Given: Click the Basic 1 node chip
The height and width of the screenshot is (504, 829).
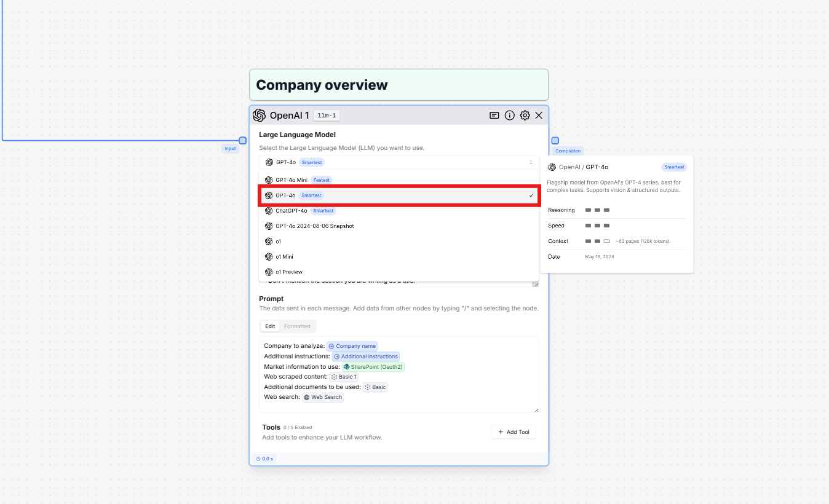Looking at the screenshot, I should point(343,377).
